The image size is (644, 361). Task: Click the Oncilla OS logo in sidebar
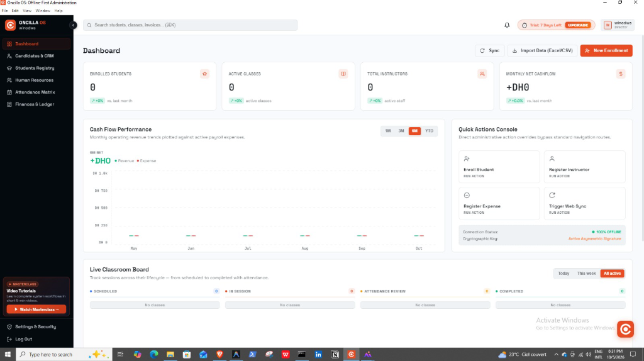pos(10,25)
